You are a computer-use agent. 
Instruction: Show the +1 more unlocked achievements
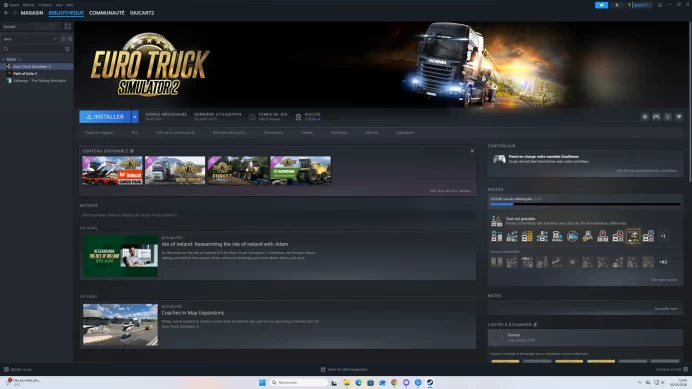(x=663, y=236)
